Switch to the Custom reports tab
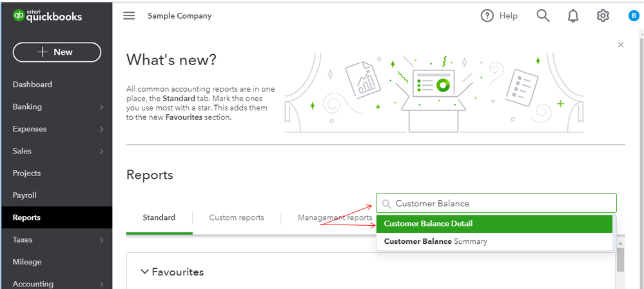 (x=237, y=217)
